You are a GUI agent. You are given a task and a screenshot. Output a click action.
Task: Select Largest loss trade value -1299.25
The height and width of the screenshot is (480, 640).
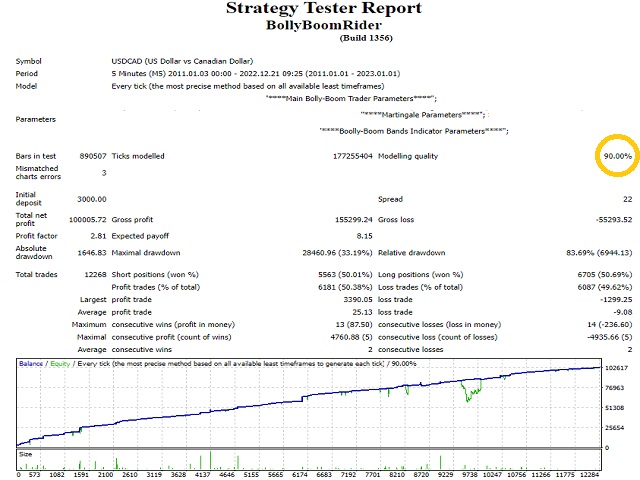616,300
